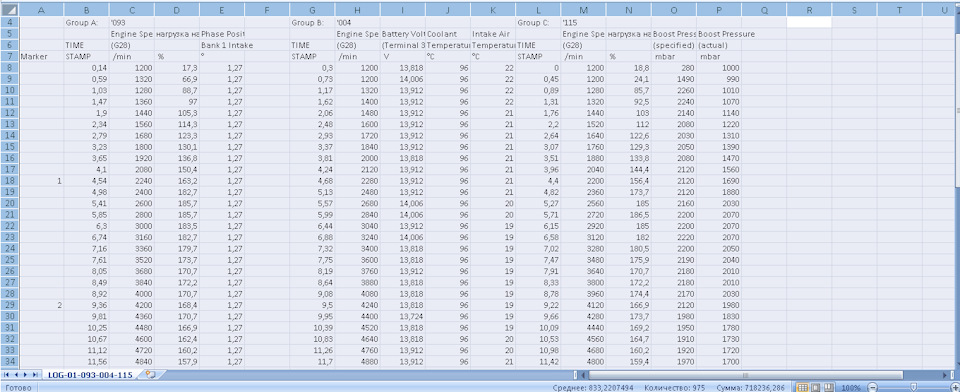The image size is (960, 392).
Task: Select row 34 header
Action: 9,362
